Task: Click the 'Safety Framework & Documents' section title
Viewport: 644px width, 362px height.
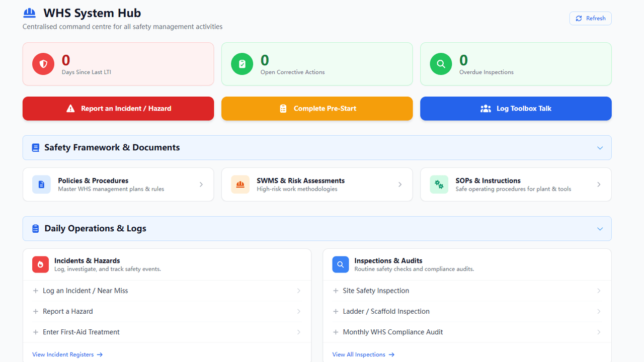Action: point(112,147)
